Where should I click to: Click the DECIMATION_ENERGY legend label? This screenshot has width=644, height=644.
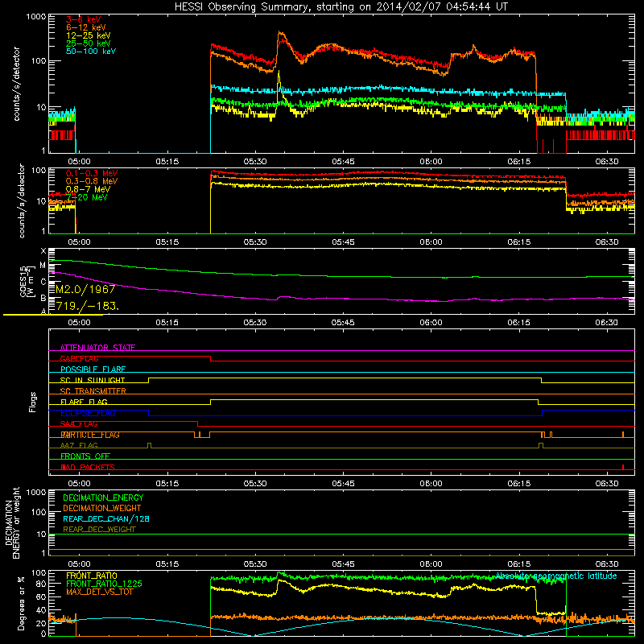(x=103, y=497)
